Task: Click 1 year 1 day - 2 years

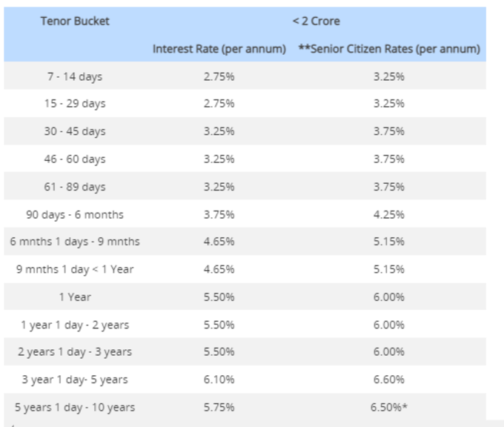Action: (75, 325)
